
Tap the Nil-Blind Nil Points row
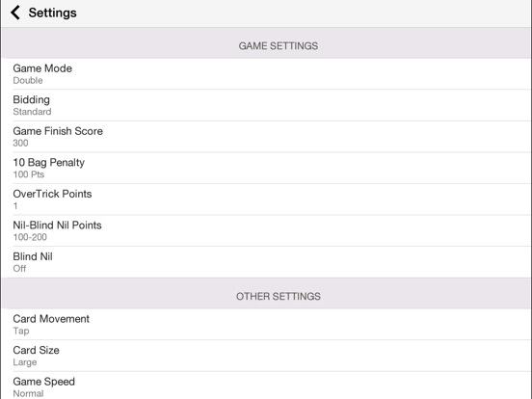click(266, 230)
